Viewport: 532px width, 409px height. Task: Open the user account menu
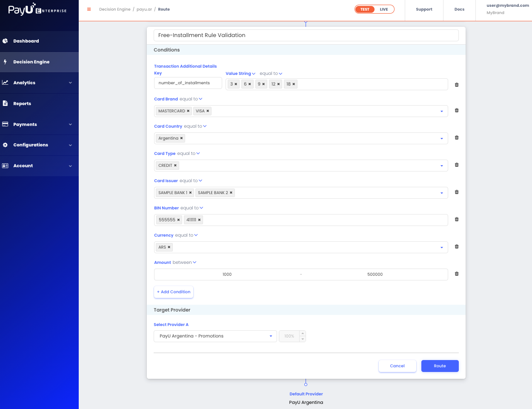pos(508,9)
